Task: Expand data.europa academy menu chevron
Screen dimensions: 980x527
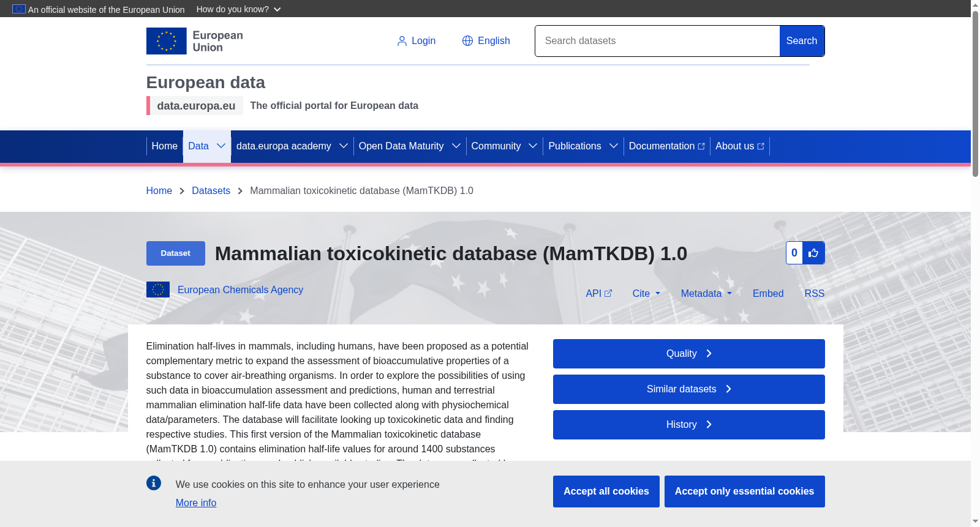Action: point(344,146)
